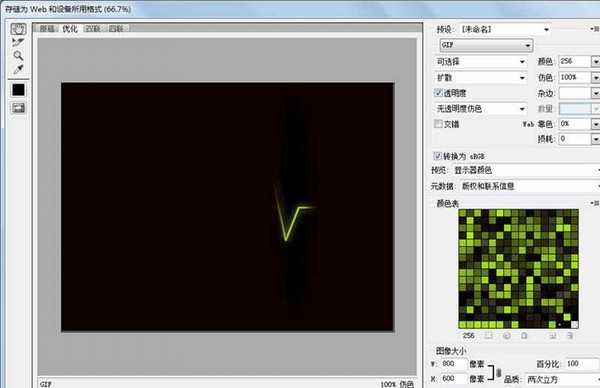This screenshot has height=388, width=600.
Task: Select the white swatch in color table
Action: (574, 324)
